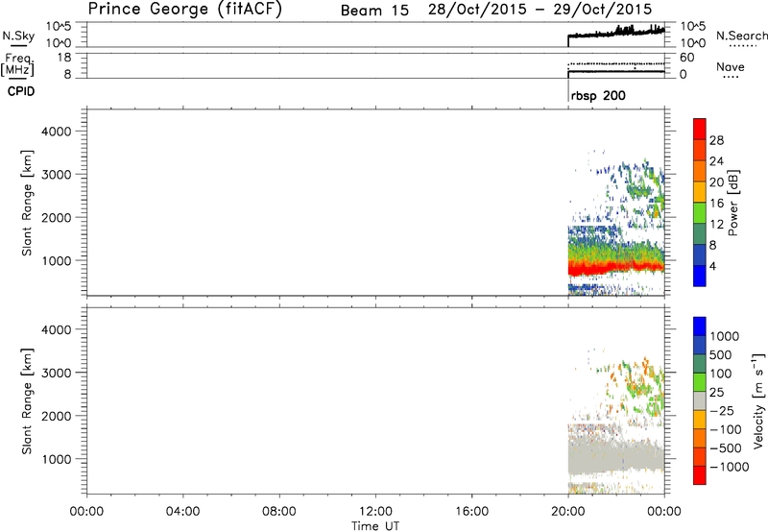The width and height of the screenshot is (768, 532).
Task: Click the blue bottom segment of Power colorbar
Action: pos(700,276)
